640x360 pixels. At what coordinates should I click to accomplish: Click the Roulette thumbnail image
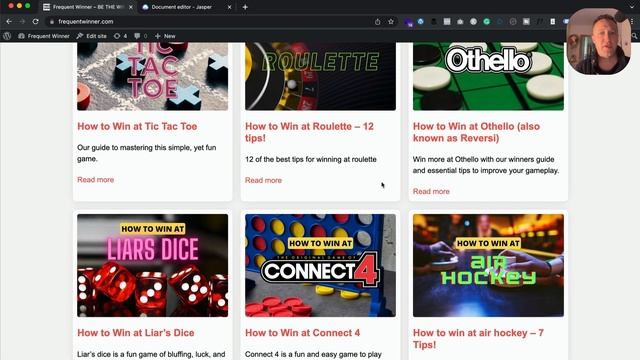tap(320, 76)
